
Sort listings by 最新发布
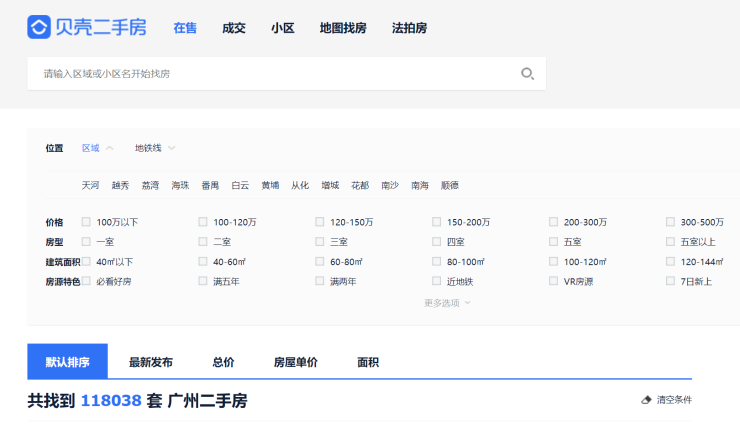coord(150,362)
